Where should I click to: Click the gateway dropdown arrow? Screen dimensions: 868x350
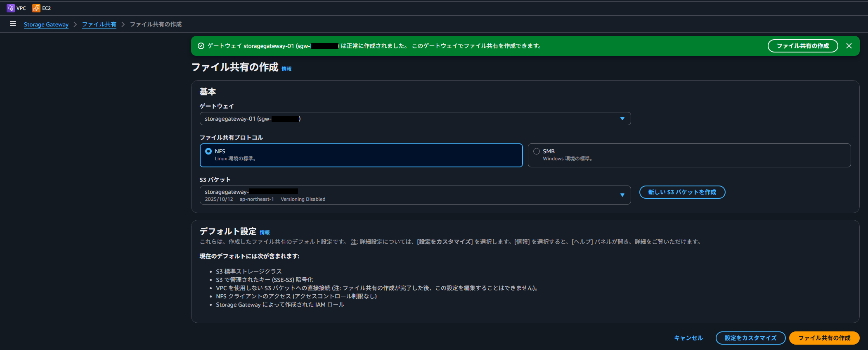coord(622,119)
